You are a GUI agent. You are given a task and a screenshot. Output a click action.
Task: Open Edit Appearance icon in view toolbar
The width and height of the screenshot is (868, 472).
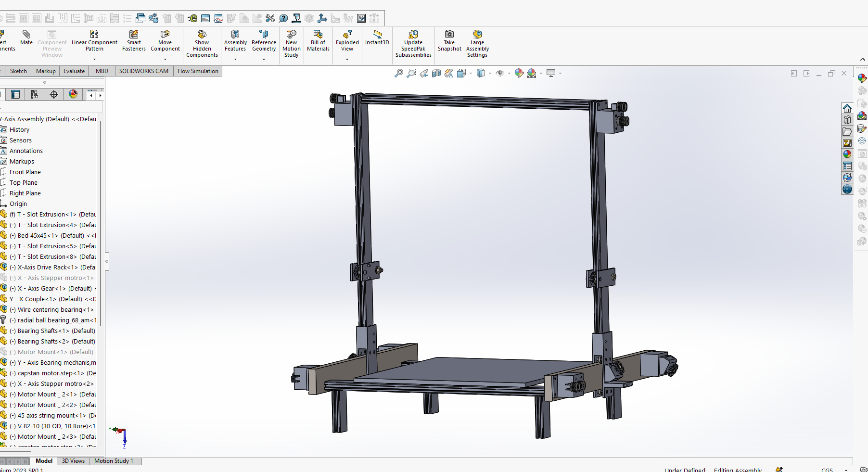tap(519, 73)
